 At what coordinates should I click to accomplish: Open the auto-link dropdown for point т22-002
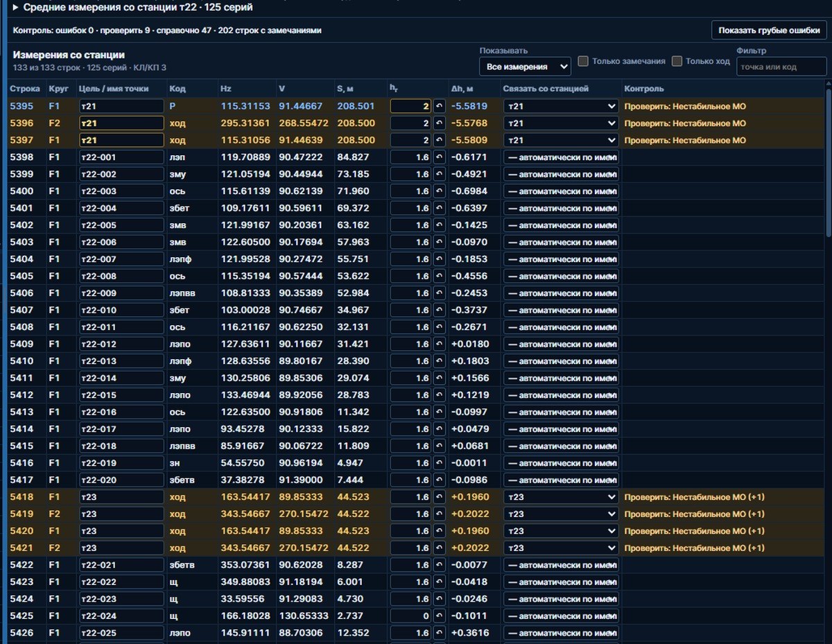pos(561,174)
